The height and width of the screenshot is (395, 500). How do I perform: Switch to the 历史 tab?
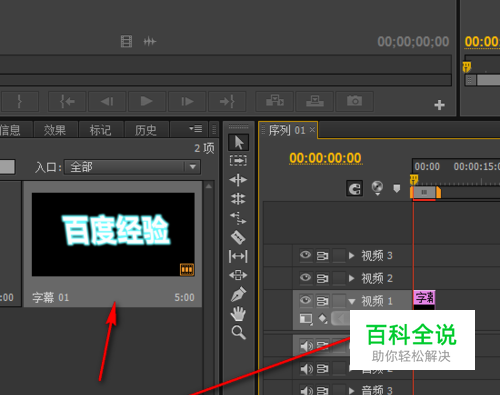(x=146, y=130)
